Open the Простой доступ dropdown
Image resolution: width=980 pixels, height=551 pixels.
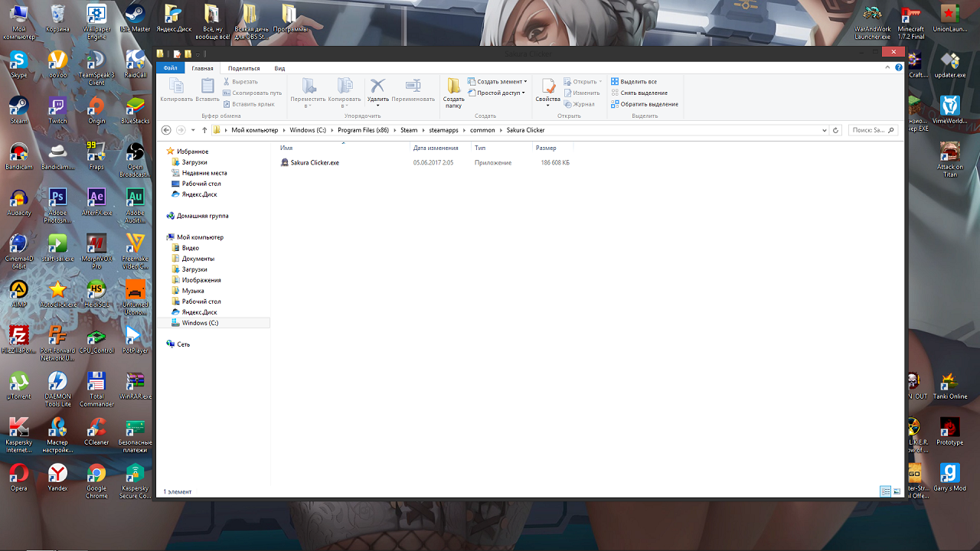coord(496,93)
